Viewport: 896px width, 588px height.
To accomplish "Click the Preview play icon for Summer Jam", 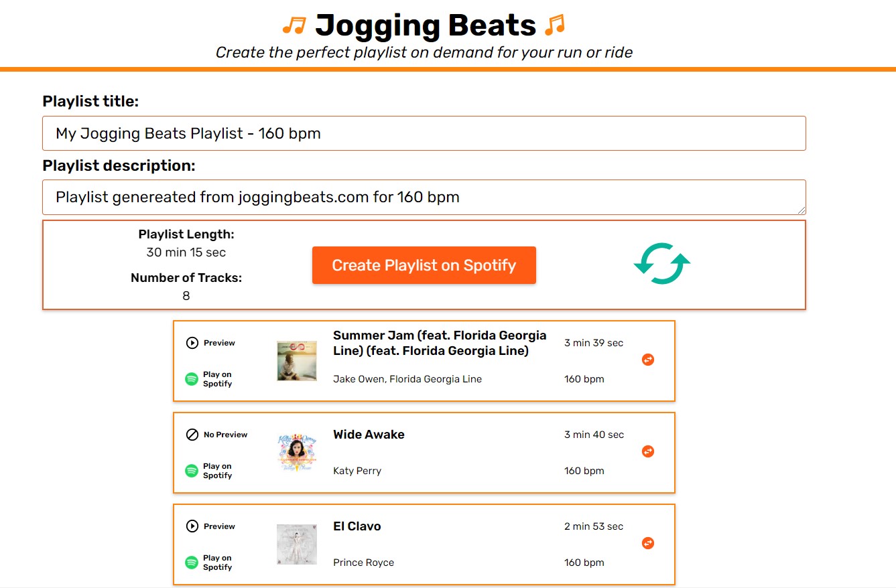I will (191, 342).
